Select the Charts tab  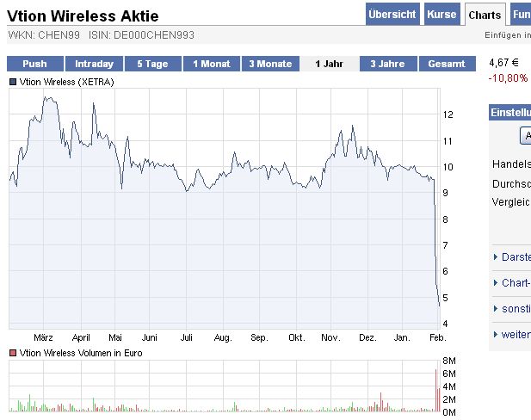485,15
